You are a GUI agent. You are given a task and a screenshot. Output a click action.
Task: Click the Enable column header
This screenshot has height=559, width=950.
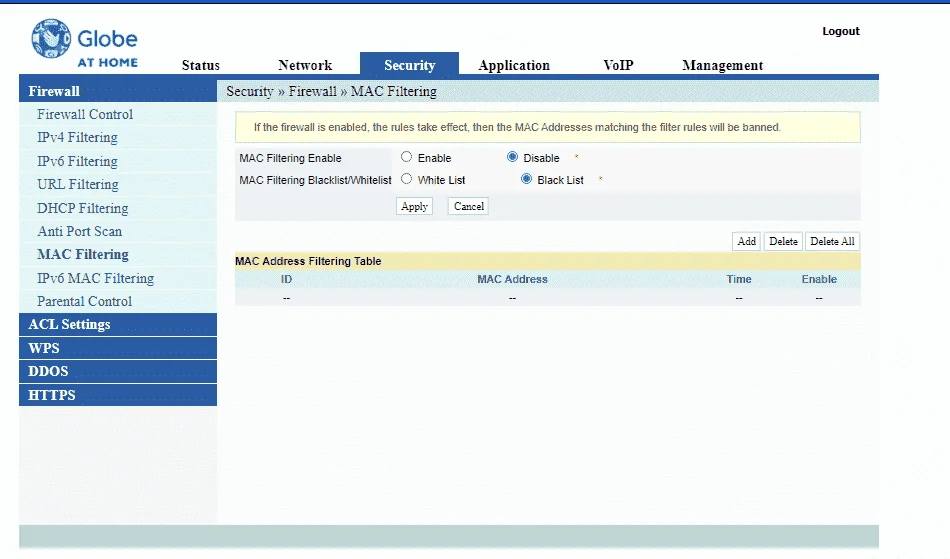coord(819,279)
